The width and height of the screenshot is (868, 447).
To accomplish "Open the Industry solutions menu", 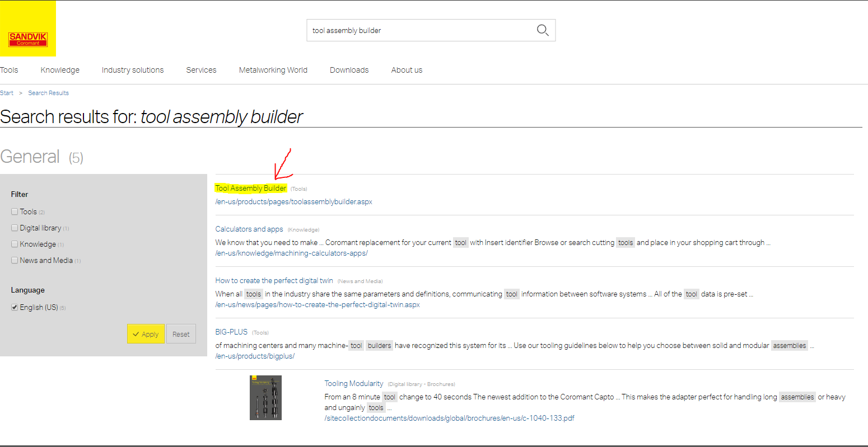I will [x=133, y=70].
